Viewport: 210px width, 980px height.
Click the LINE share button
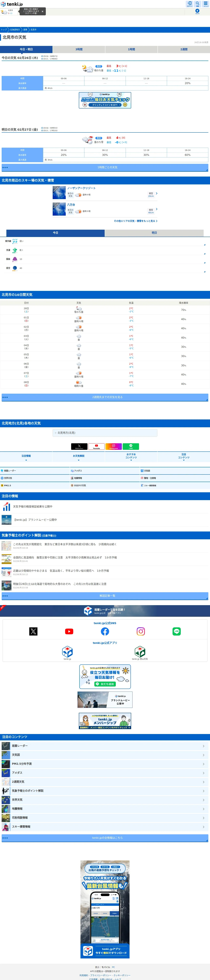(x=131, y=447)
